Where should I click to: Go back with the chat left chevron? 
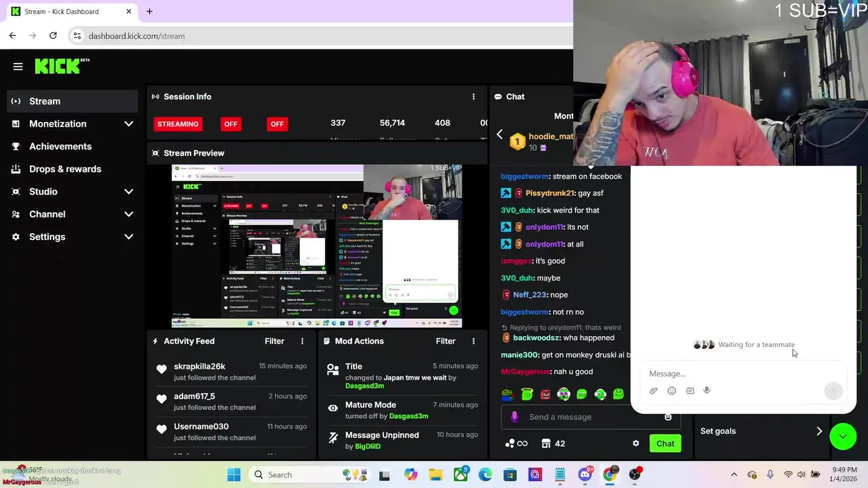click(x=500, y=135)
